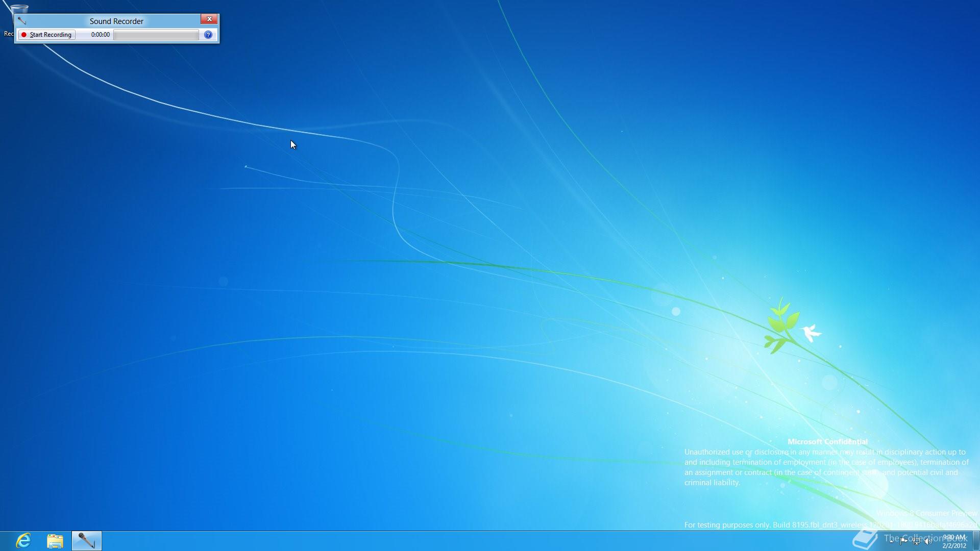This screenshot has width=980, height=551.
Task: Click the Show Desktop strip at taskbar end
Action: (x=976, y=541)
